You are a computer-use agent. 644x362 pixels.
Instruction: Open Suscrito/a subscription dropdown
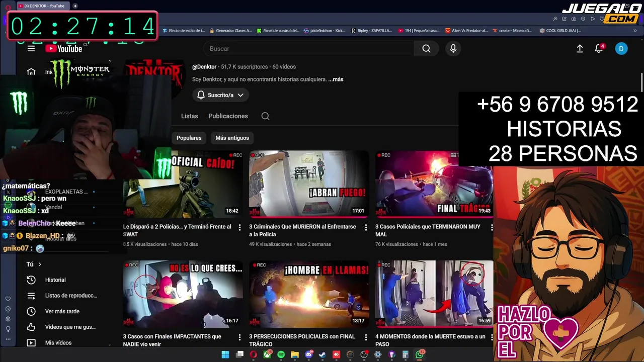(x=220, y=95)
